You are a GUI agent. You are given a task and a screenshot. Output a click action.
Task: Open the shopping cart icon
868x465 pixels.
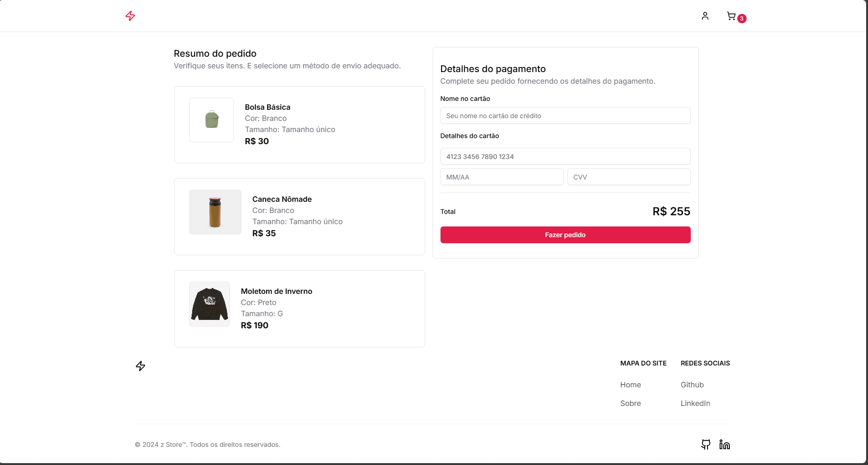[x=731, y=15]
